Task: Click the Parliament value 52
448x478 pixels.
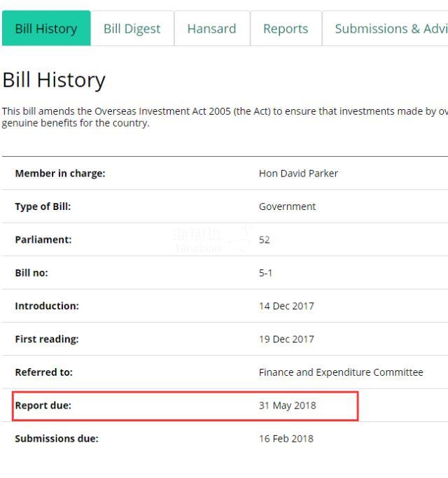Action: click(x=264, y=239)
